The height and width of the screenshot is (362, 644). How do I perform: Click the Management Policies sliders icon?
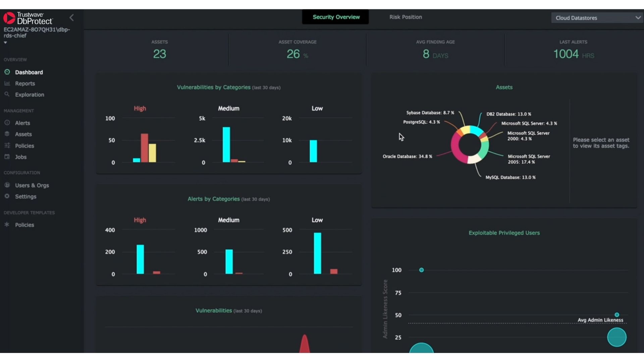[7, 145]
